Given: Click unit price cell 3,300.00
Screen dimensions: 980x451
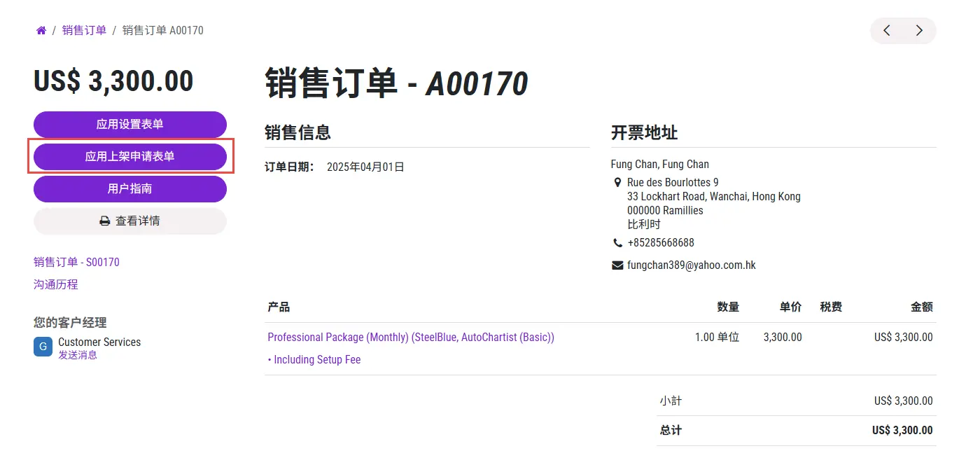Looking at the screenshot, I should pyautogui.click(x=783, y=338).
